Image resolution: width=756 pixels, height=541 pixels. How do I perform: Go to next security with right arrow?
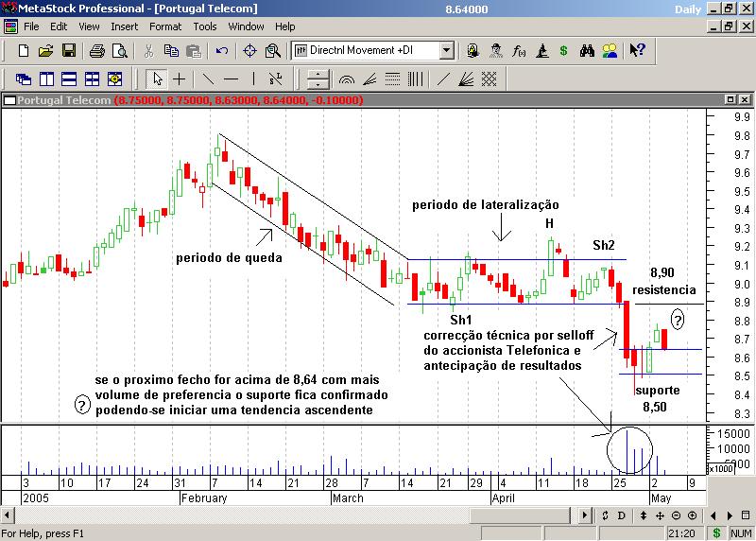(x=730, y=515)
